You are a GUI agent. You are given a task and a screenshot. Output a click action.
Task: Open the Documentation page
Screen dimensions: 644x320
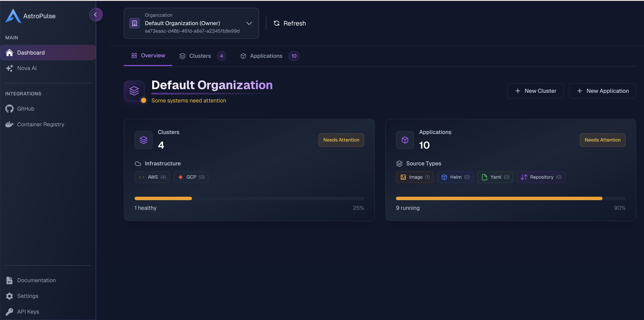point(36,280)
